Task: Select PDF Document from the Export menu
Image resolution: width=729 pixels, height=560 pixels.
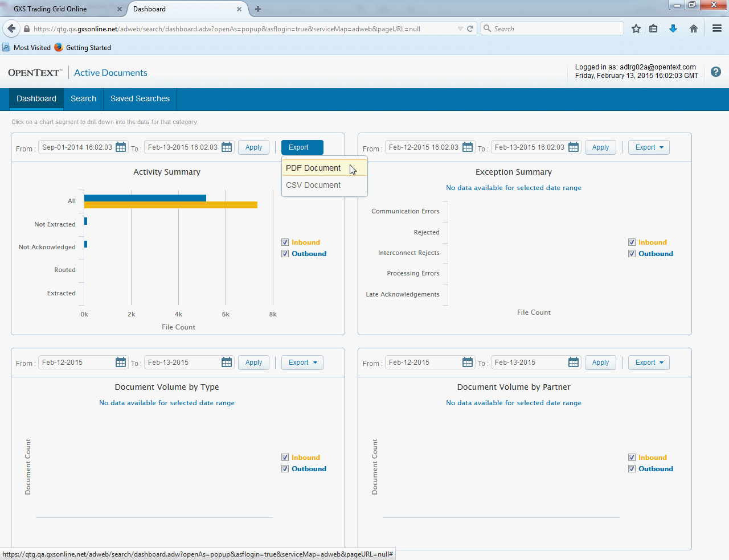Action: (313, 168)
